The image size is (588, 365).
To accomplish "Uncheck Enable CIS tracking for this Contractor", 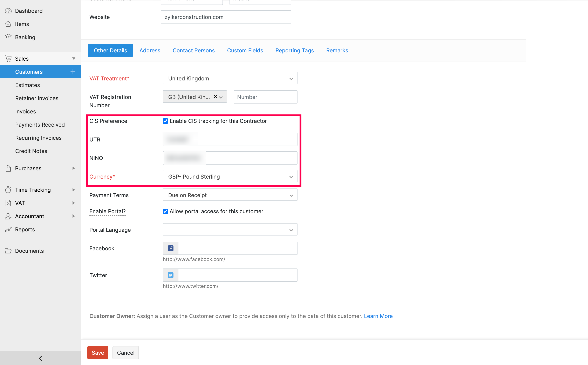I will pos(165,121).
